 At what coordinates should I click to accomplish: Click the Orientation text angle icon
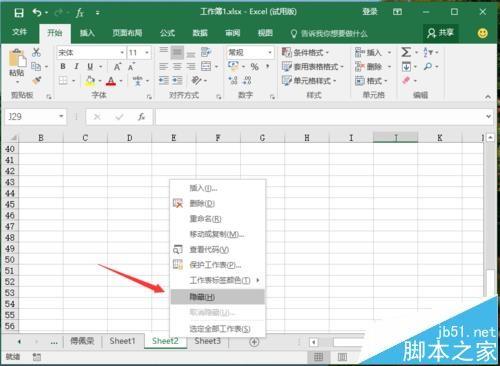pos(197,80)
